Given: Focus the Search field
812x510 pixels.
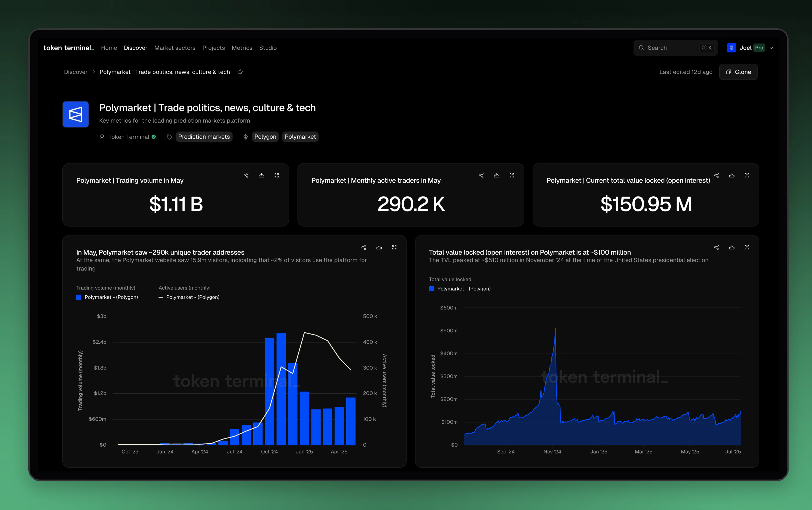Looking at the screenshot, I should pos(675,48).
